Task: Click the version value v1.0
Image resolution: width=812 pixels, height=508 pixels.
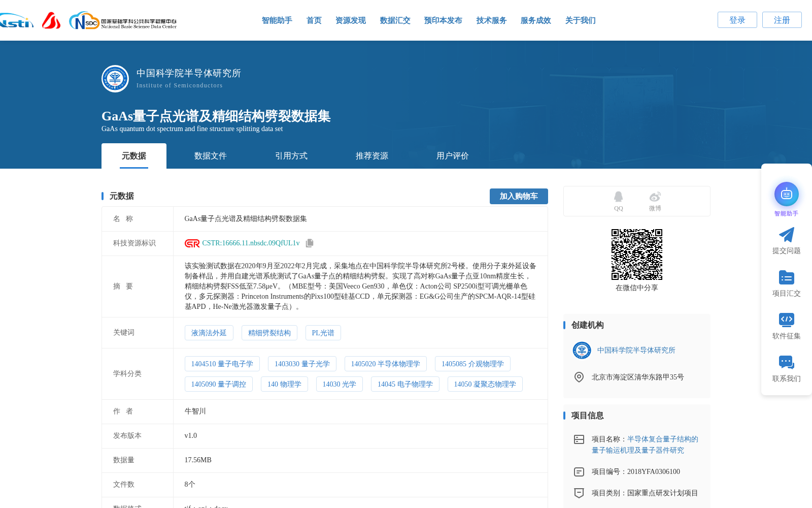Action: [191, 436]
